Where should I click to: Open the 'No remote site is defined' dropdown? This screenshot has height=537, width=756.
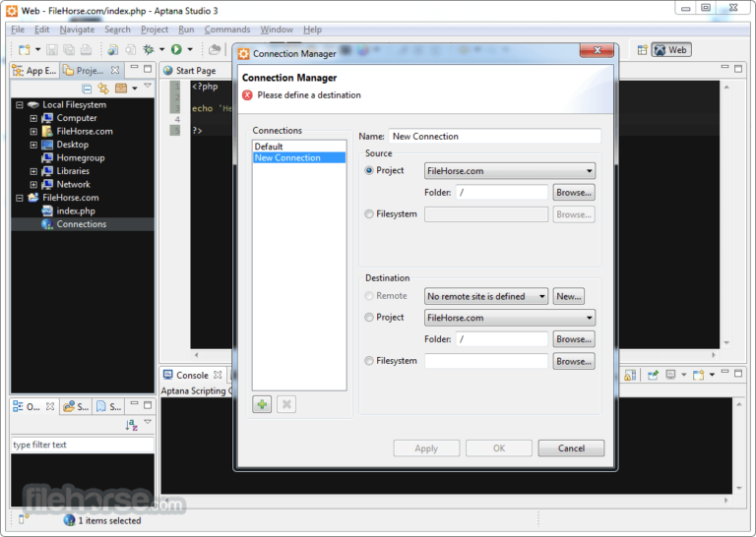(x=486, y=296)
